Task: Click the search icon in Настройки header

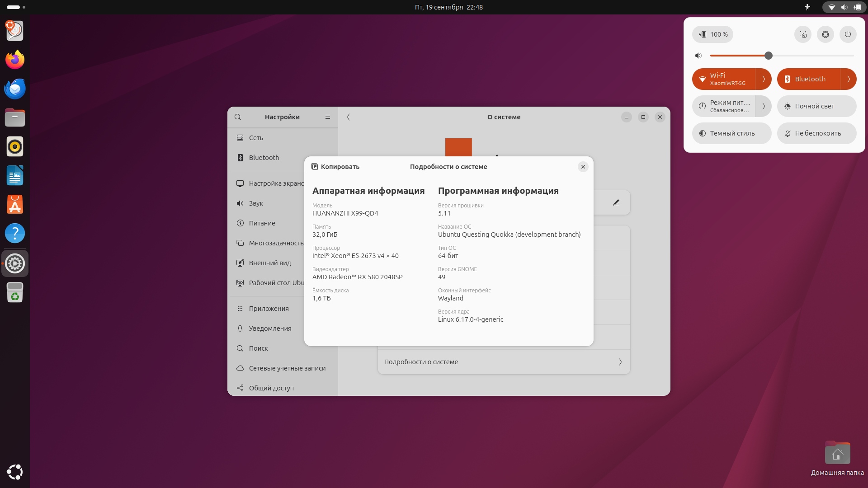Action: [238, 117]
